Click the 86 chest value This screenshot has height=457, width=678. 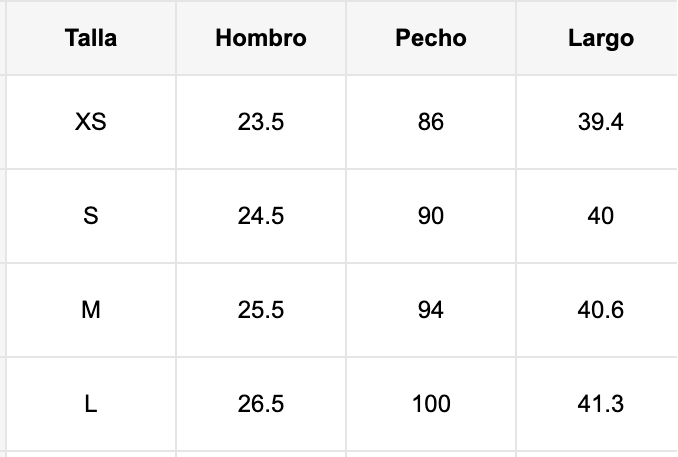(x=431, y=122)
